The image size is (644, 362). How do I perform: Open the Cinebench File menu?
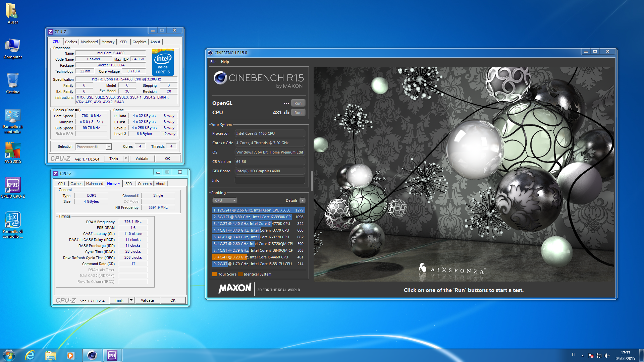(x=213, y=62)
